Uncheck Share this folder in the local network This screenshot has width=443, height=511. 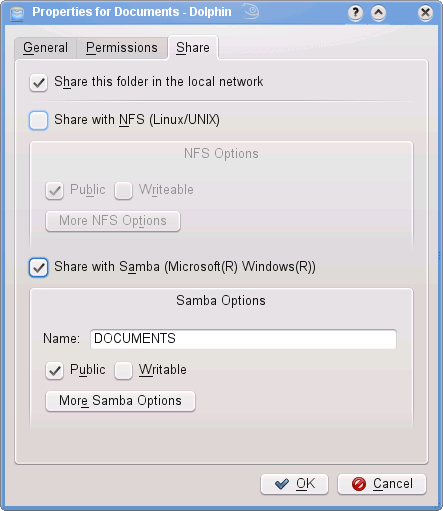38,82
